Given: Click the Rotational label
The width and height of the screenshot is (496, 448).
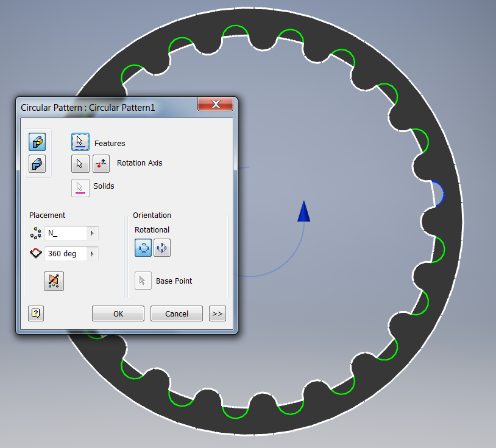Looking at the screenshot, I should pyautogui.click(x=152, y=229).
